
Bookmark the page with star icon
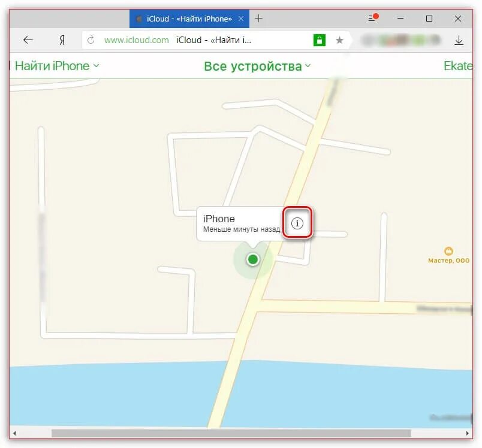tap(339, 40)
